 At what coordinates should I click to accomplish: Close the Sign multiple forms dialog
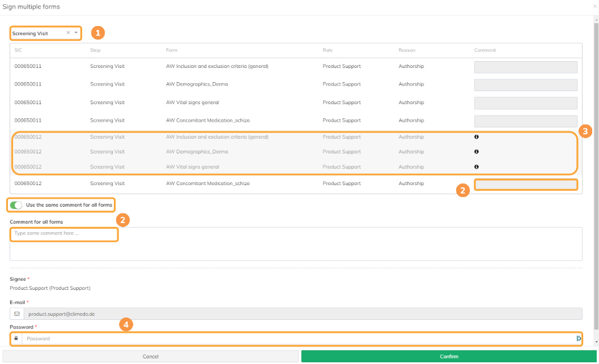595,6
